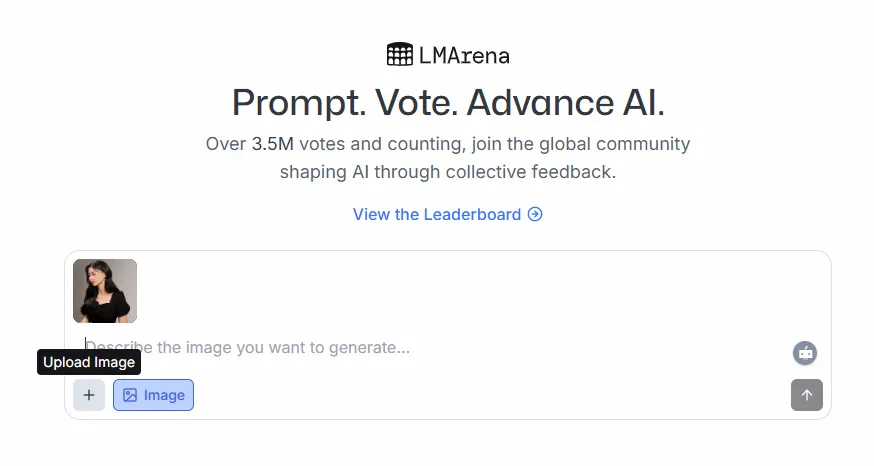Click the circled arrow icon beside Leaderboard
Viewport: 874px width, 466px height.
click(535, 214)
